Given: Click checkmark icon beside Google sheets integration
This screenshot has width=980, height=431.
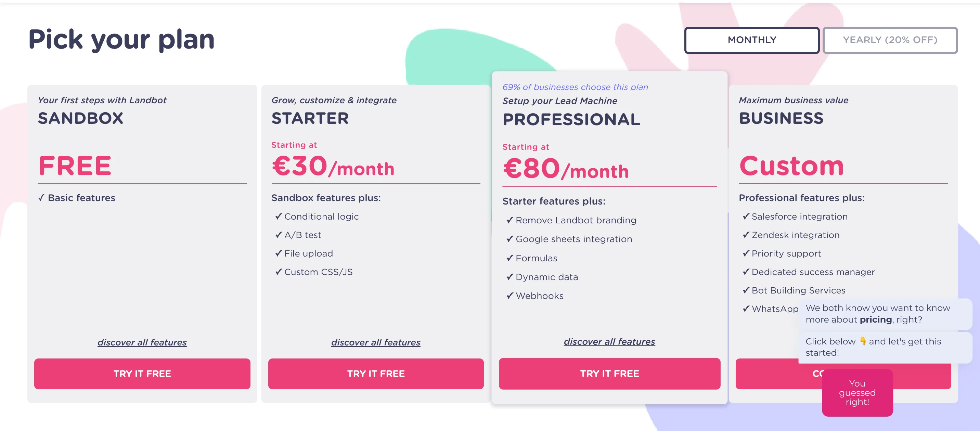Looking at the screenshot, I should tap(510, 239).
